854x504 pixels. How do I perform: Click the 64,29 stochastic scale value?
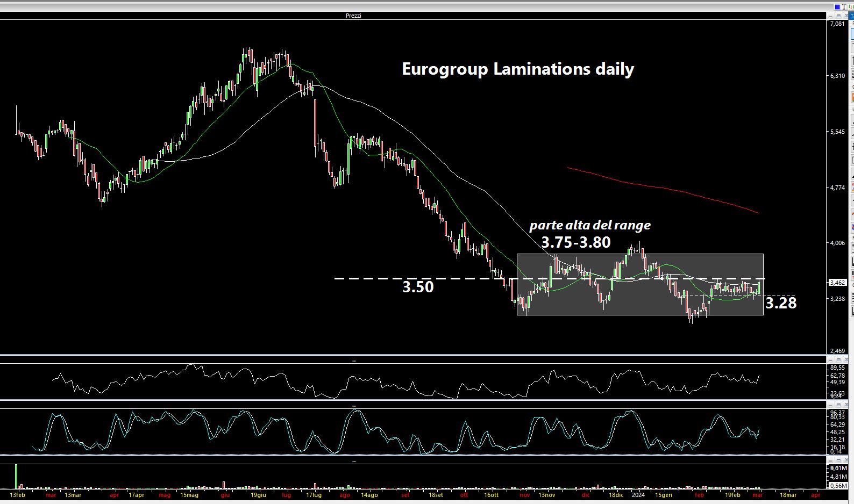click(x=837, y=424)
